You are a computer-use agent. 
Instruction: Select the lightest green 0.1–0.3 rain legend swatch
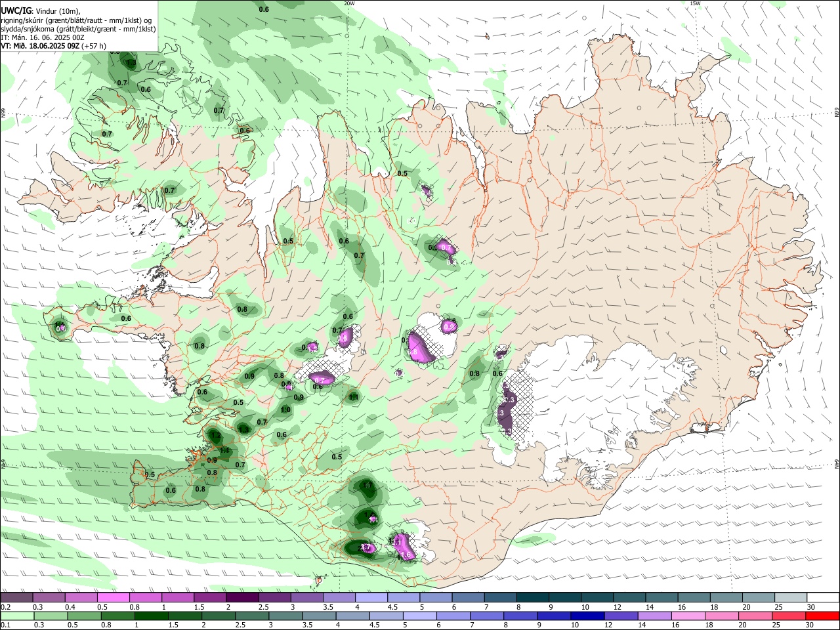17,616
